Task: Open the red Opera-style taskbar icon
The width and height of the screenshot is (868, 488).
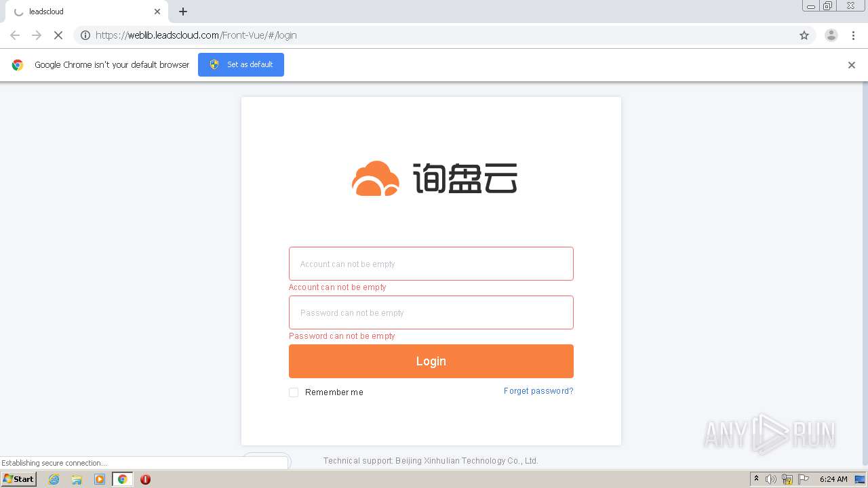Action: click(145, 479)
